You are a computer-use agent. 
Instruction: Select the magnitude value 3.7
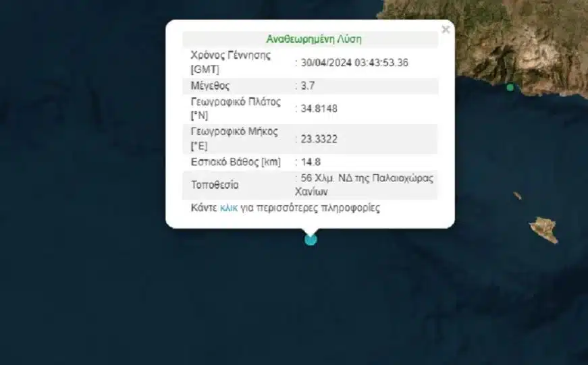pos(308,86)
